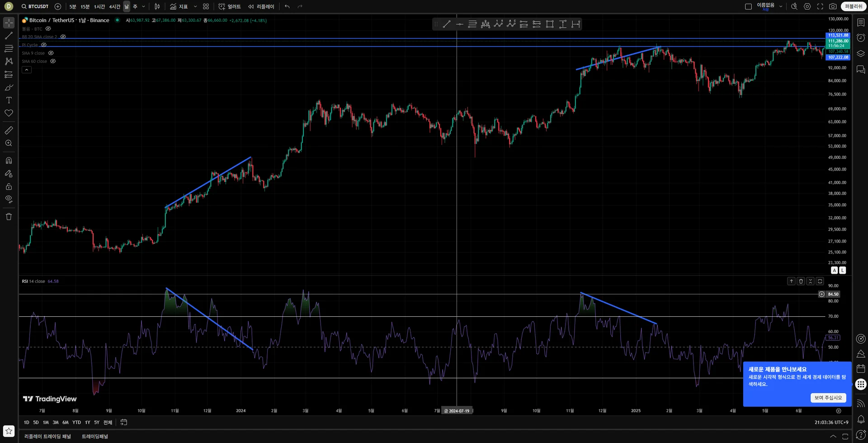Click the 퍼블리쉬 publish button
This screenshot has width=868, height=443.
[x=854, y=6]
